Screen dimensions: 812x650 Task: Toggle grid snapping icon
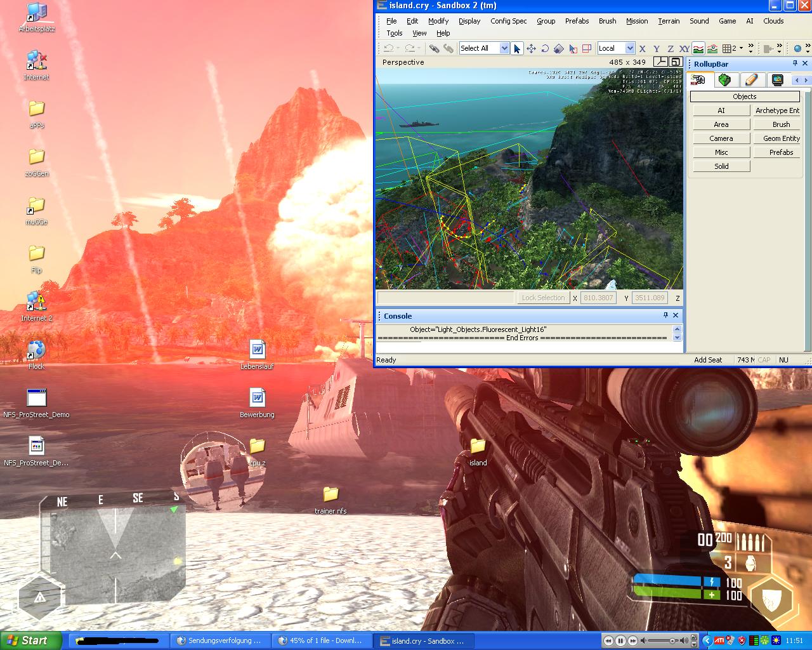728,48
